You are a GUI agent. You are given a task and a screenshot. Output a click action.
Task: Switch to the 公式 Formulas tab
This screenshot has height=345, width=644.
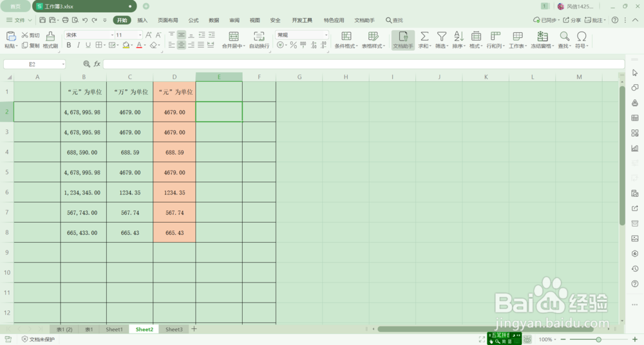click(193, 20)
